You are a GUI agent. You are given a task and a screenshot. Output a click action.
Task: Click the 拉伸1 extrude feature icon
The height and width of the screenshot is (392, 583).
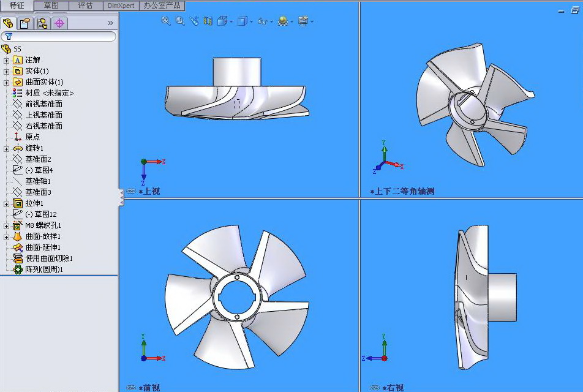(x=18, y=203)
